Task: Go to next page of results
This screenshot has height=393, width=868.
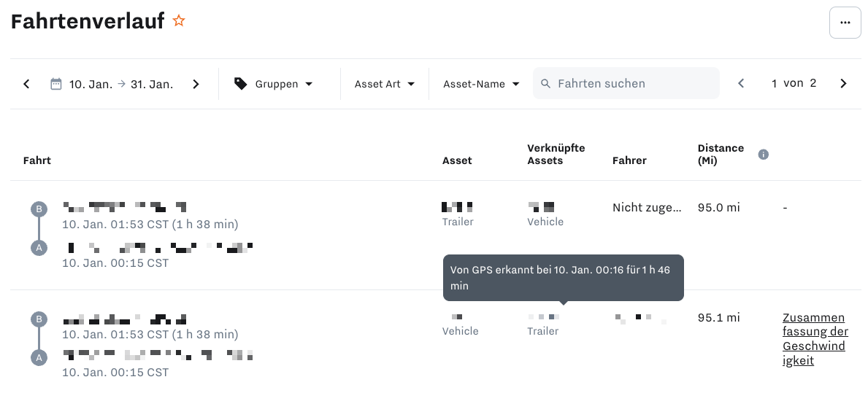Action: pos(843,83)
